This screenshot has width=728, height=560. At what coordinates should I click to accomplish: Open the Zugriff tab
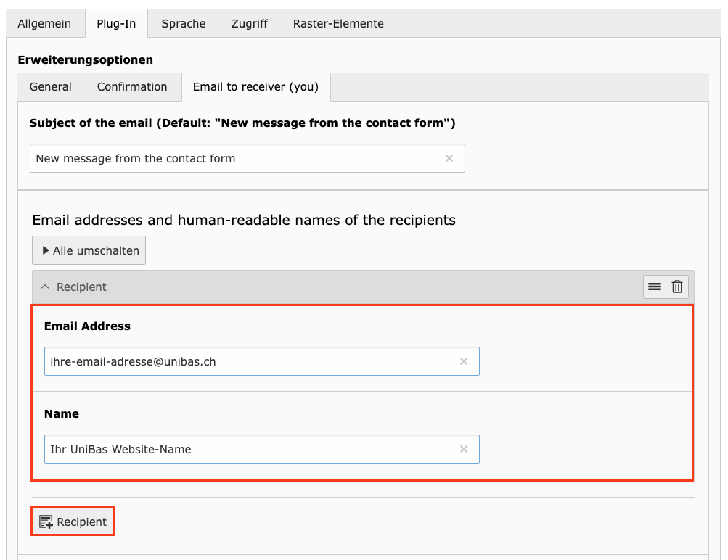click(x=249, y=23)
